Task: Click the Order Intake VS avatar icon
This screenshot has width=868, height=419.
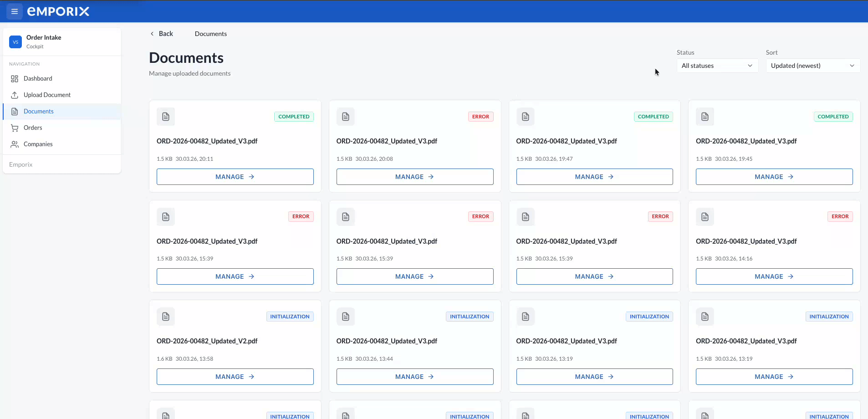Action: 15,42
